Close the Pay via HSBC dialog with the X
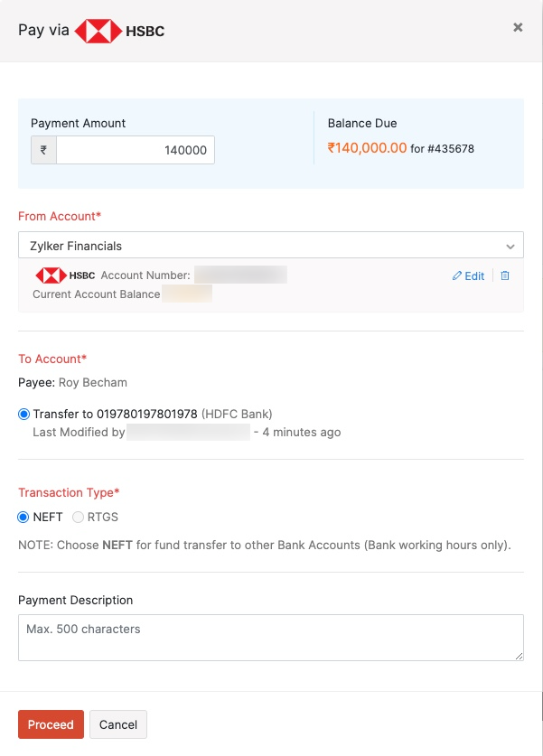This screenshot has height=756, width=543. (x=518, y=26)
